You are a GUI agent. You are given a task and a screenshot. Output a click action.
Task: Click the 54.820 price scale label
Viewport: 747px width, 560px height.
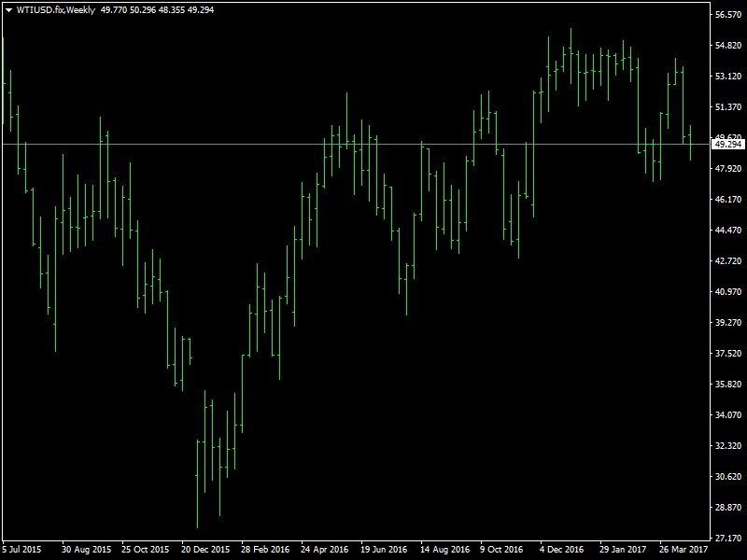[728, 45]
